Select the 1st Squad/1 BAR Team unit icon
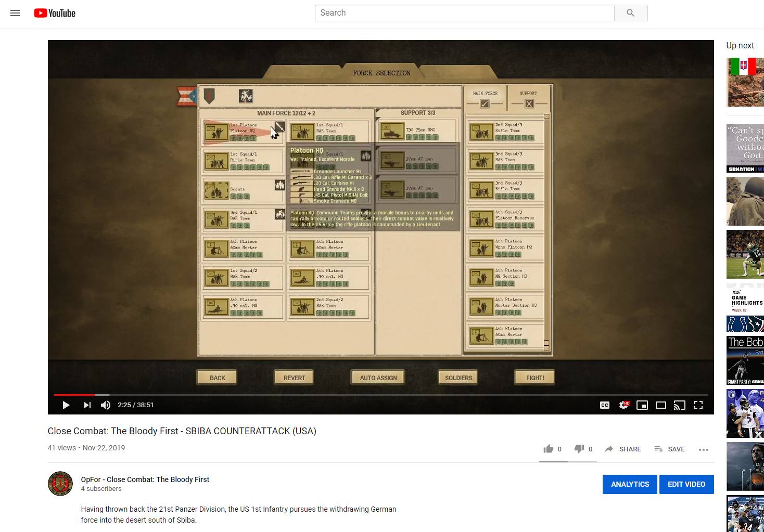The width and height of the screenshot is (764, 532). tap(302, 132)
